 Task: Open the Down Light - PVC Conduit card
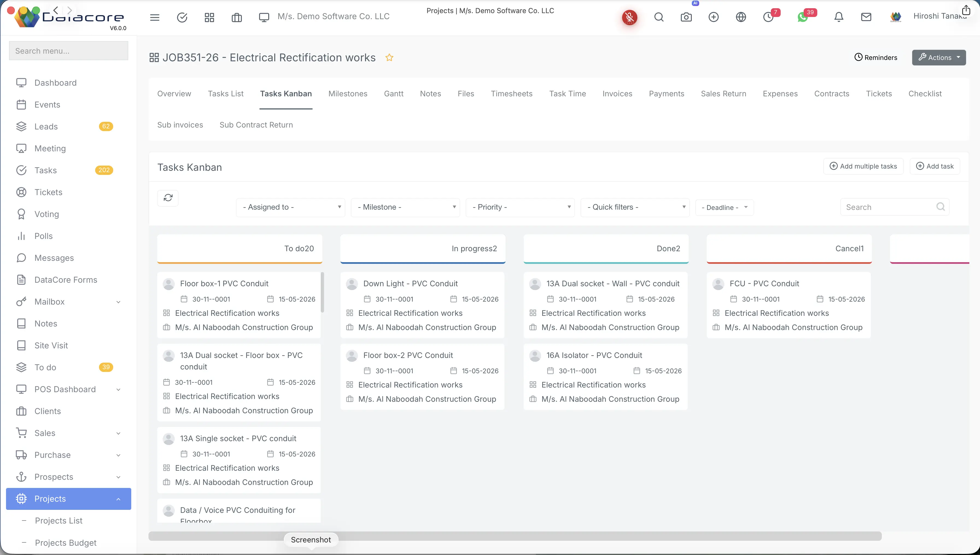422,305
